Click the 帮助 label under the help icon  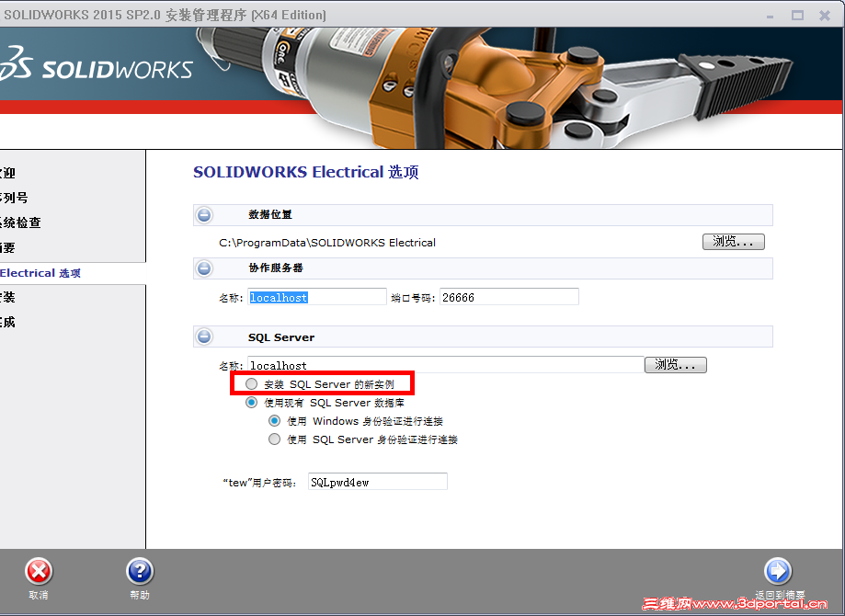pyautogui.click(x=140, y=595)
